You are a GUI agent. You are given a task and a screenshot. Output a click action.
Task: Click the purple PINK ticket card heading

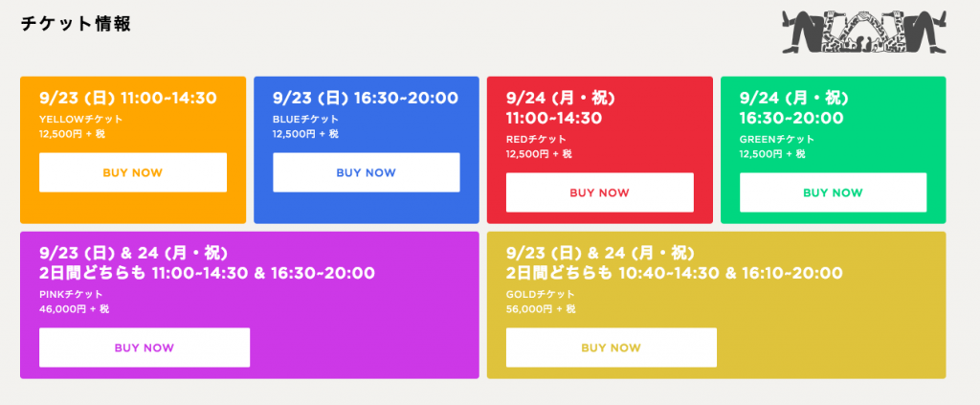tap(207, 263)
